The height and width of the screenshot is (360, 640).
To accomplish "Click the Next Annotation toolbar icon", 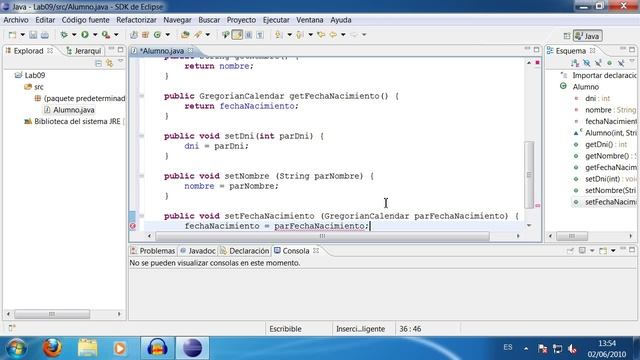I will pyautogui.click(x=278, y=35).
